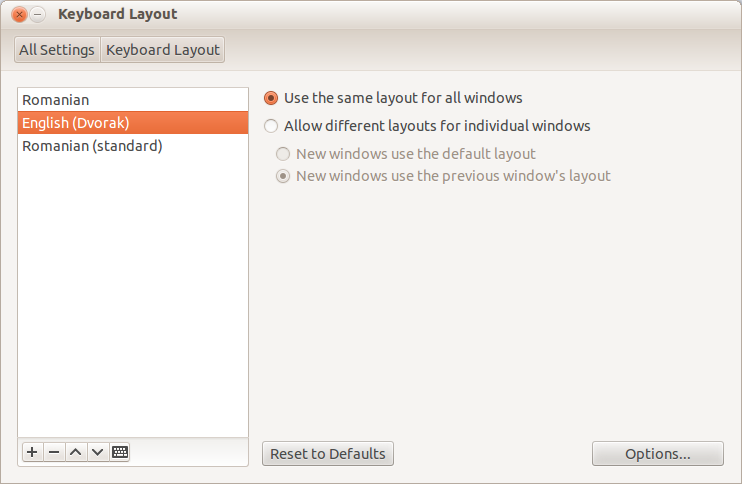This screenshot has height=484, width=742.
Task: Open the Options... dialog
Action: tap(657, 453)
